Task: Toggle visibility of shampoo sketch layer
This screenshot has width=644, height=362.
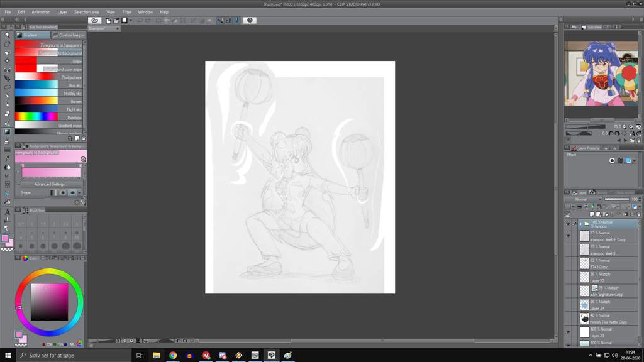Action: [568, 250]
